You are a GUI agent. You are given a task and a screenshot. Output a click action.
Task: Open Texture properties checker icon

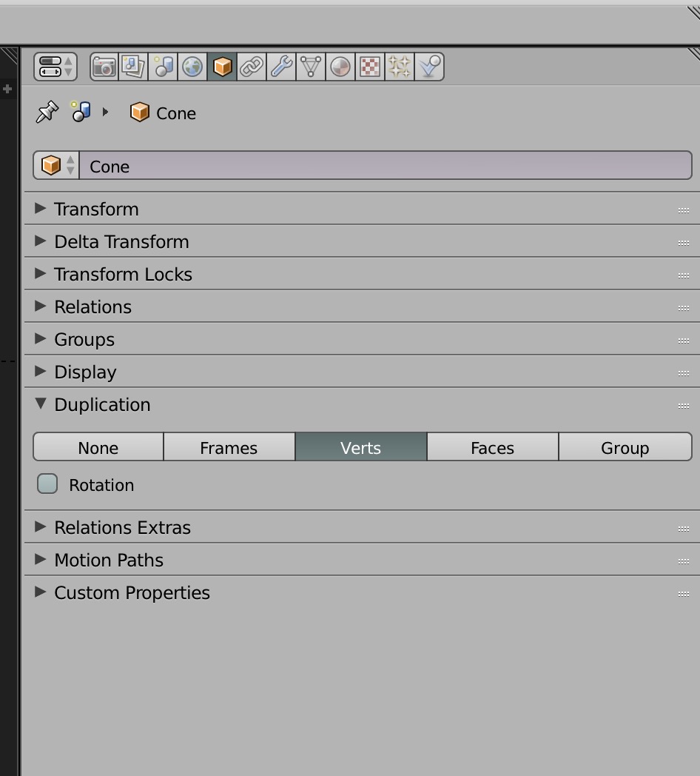pyautogui.click(x=370, y=67)
